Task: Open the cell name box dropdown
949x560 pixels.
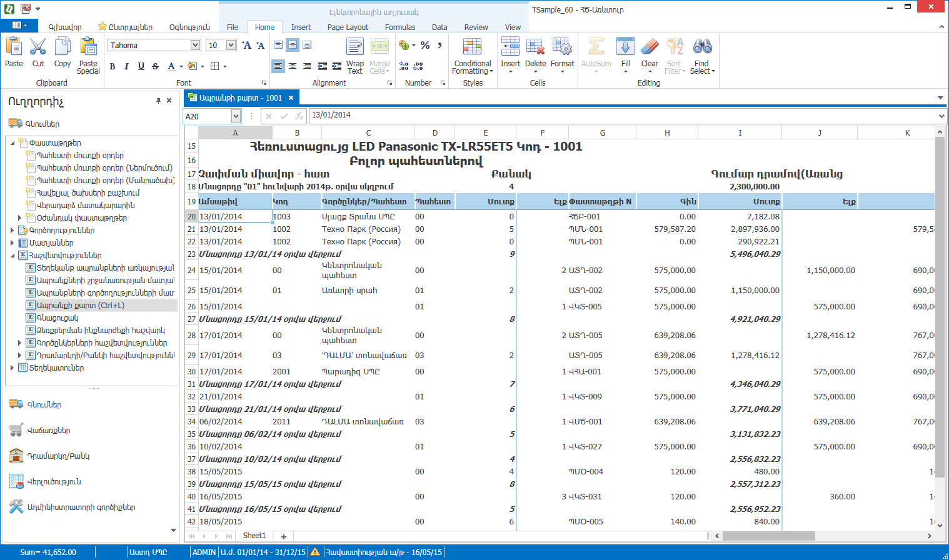Action: click(x=236, y=116)
